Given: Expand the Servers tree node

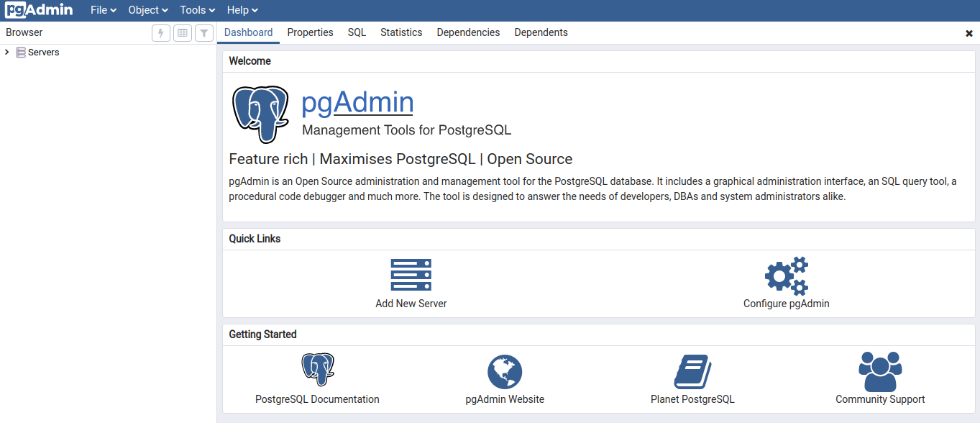Looking at the screenshot, I should (x=6, y=52).
